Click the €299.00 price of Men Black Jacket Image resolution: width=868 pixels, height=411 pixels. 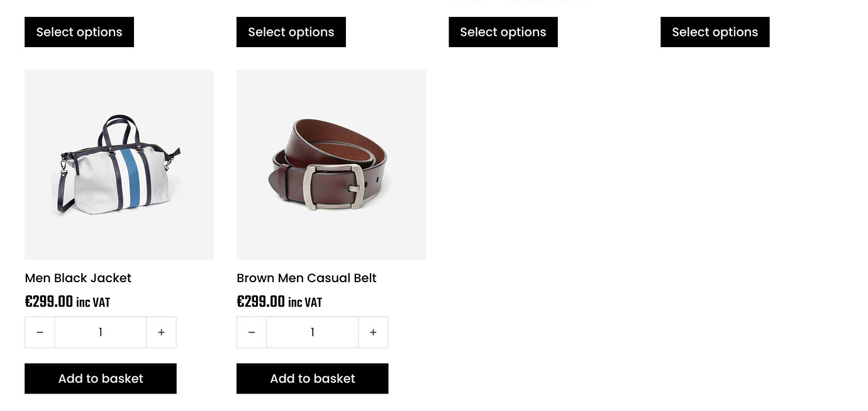[x=49, y=302]
